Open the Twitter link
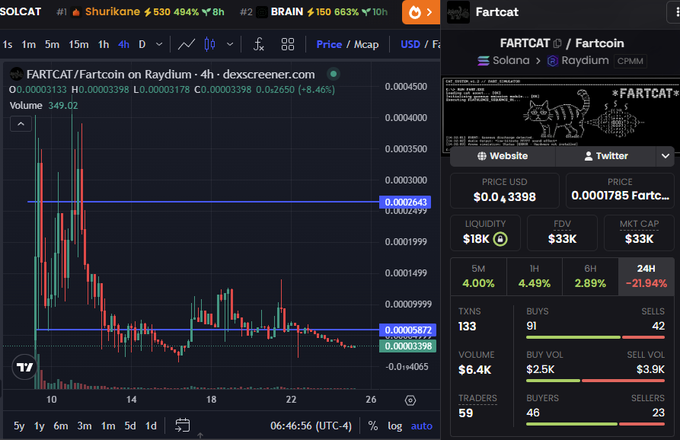The image size is (680, 440). [x=606, y=156]
